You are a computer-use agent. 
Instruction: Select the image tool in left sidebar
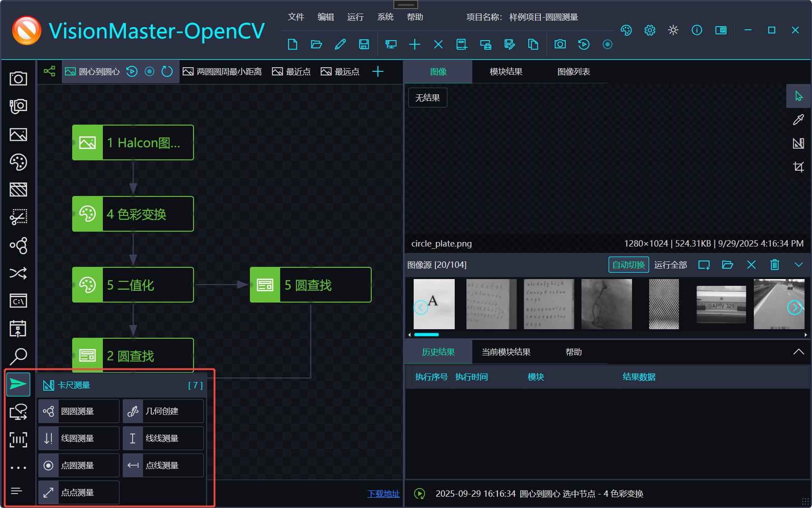pos(18,135)
